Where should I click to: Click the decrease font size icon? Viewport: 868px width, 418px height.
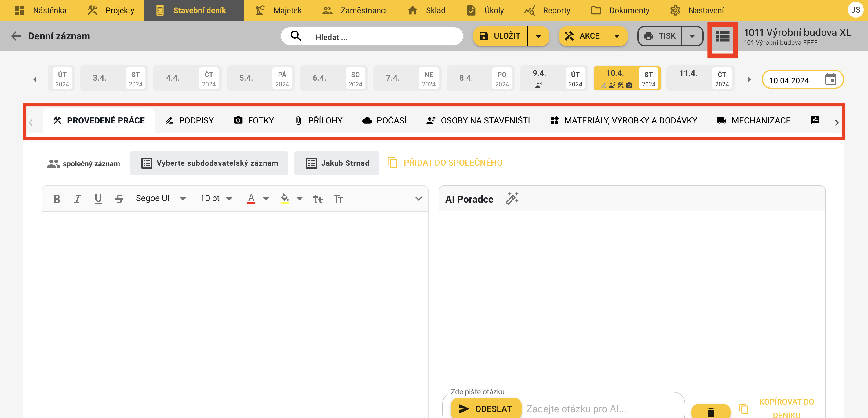tap(317, 199)
